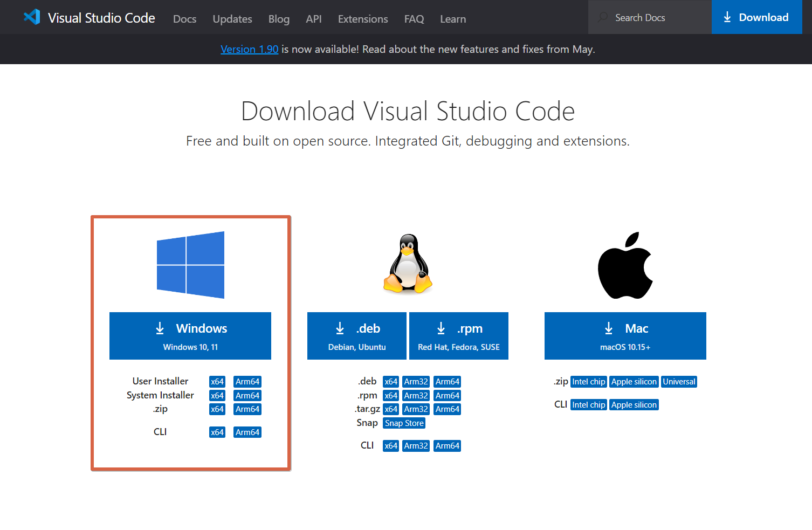Click the Linux Tux penguin image
812x530 pixels.
(408, 264)
